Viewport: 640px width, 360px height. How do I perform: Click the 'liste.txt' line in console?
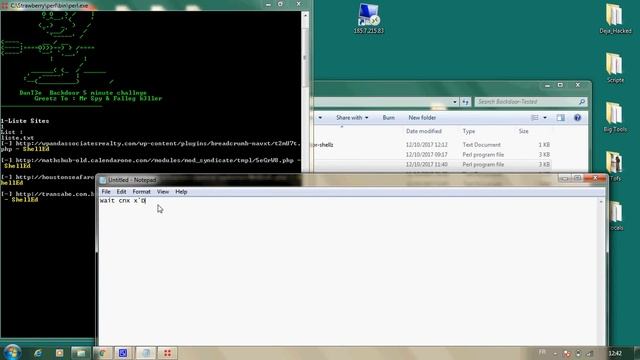pos(18,138)
